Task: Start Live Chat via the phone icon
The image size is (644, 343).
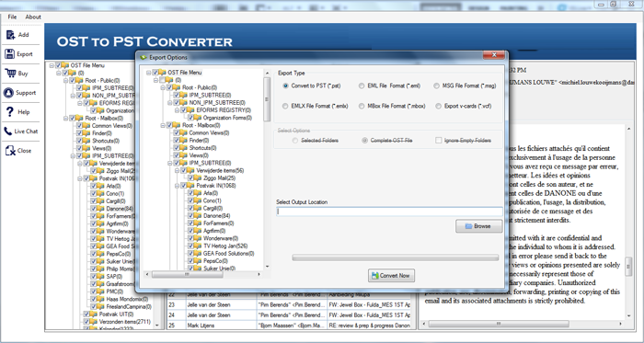Action: [7, 131]
